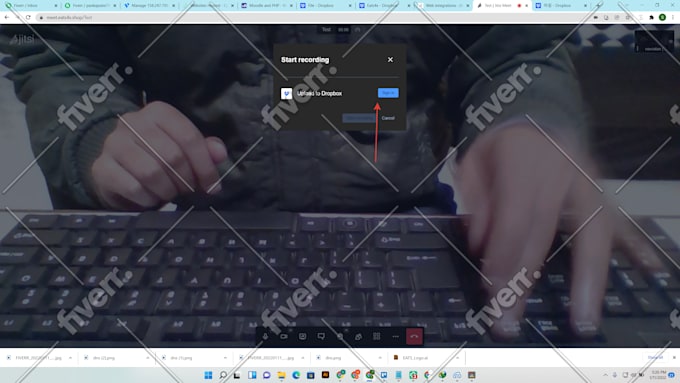The height and width of the screenshot is (383, 680).
Task: Raise your hand in Jitsi toolbar
Action: pyautogui.click(x=340, y=336)
